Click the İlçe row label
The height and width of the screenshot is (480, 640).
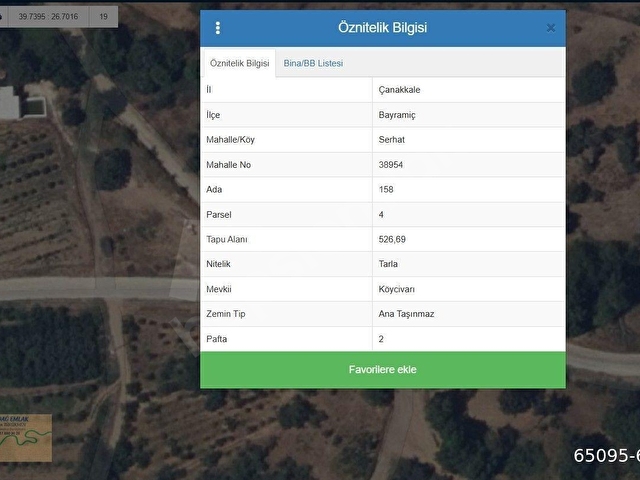(x=213, y=115)
